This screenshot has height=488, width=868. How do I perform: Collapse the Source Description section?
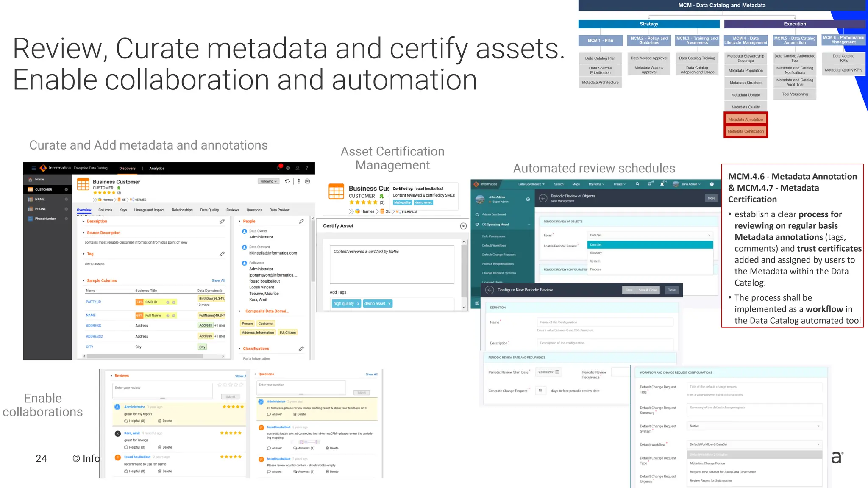83,233
